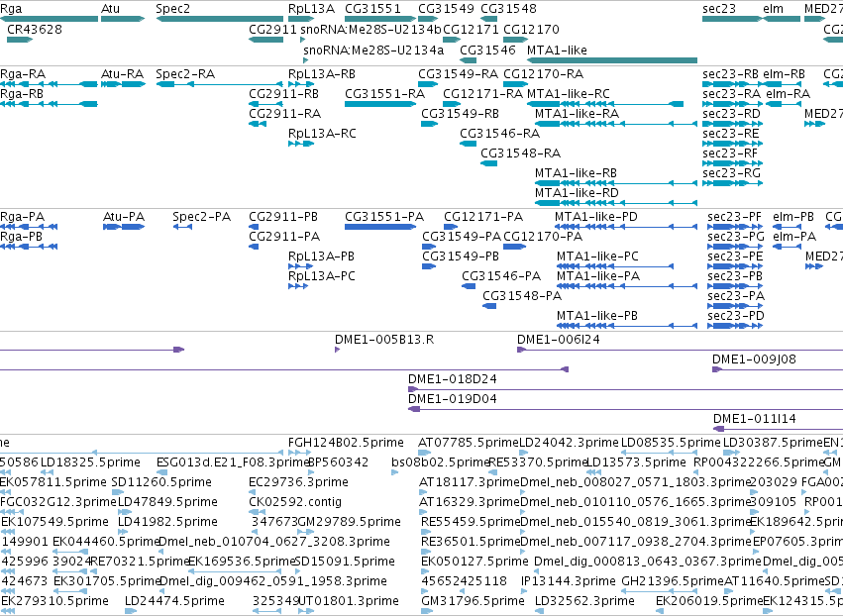Click the IP13144.3prime EST label

[x=569, y=581]
